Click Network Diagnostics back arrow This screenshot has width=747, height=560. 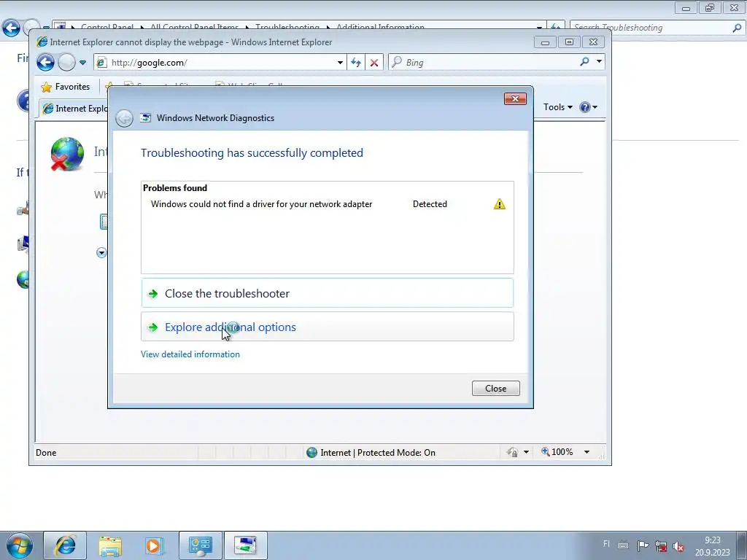(124, 118)
